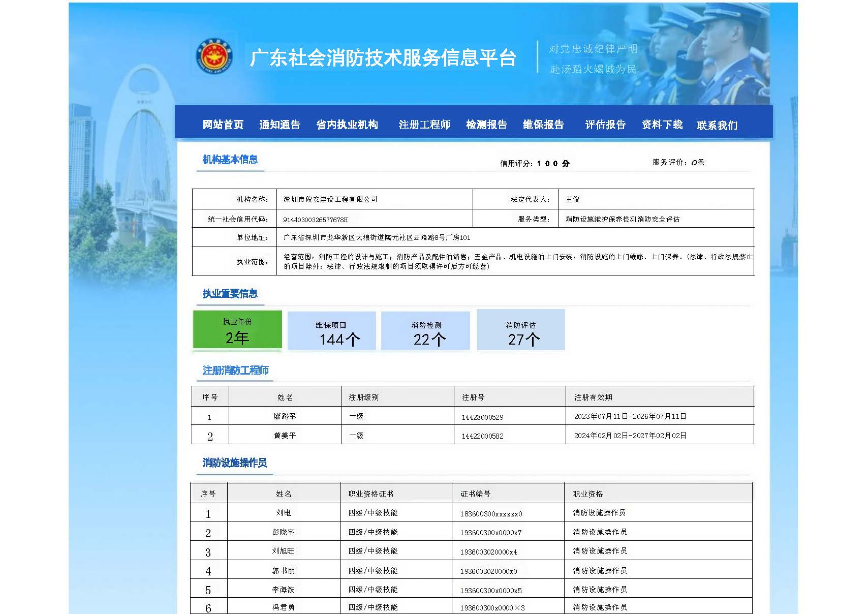Click certificate number 193600300x0000x7
The width and height of the screenshot is (868, 614).
point(490,533)
